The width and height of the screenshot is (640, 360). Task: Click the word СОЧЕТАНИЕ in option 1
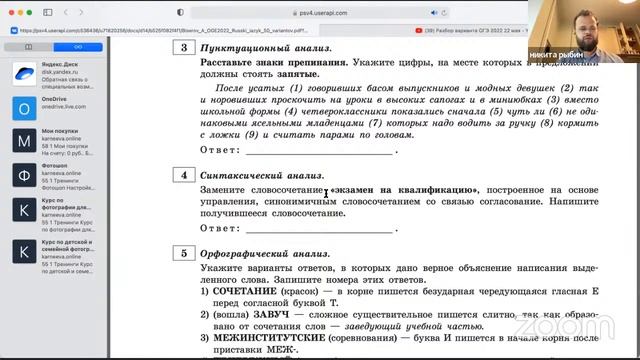click(244, 291)
